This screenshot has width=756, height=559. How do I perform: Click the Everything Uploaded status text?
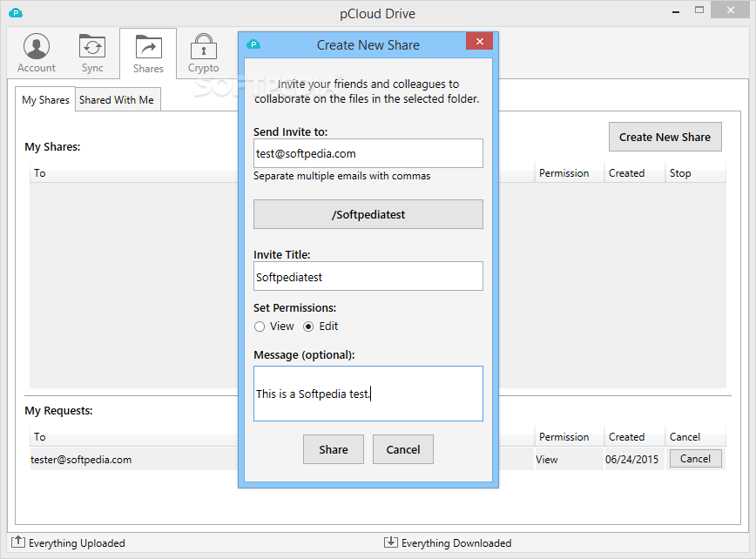coord(77,543)
